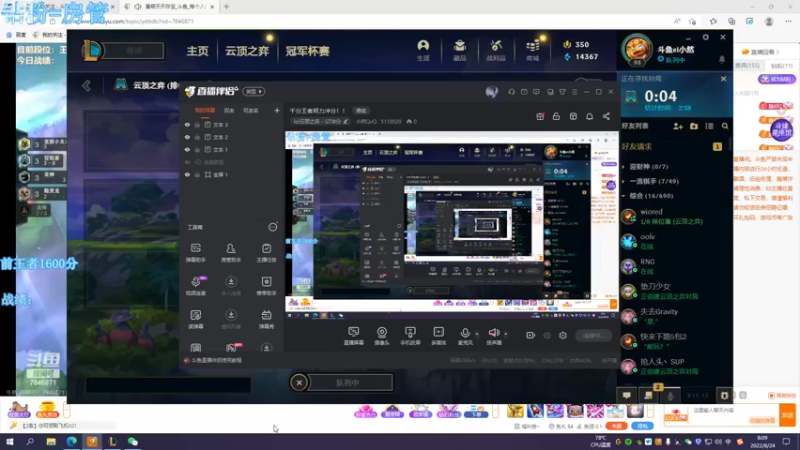Switch to 贵宾(155) tab on Douyu page
This screenshot has width=800, height=450.
click(747, 66)
